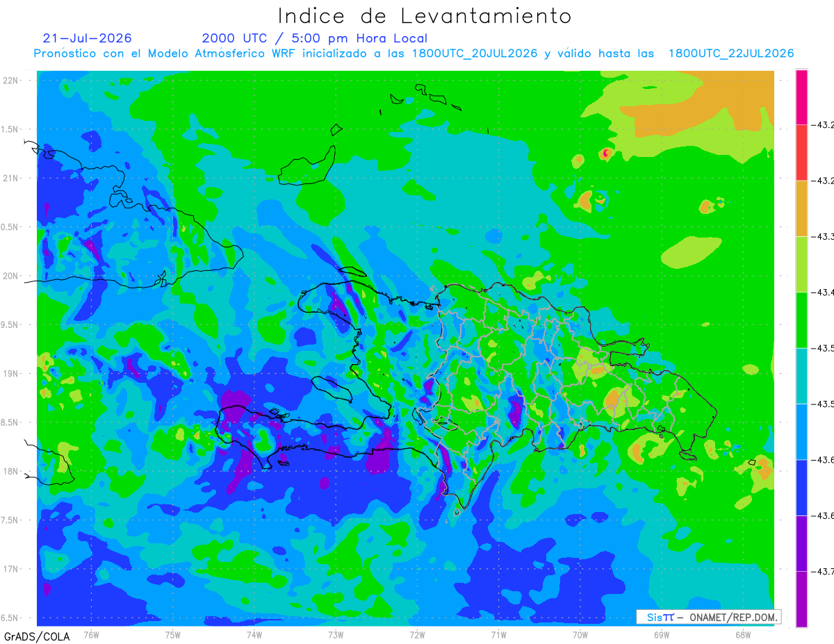The height and width of the screenshot is (644, 834).
Task: Click the "69W" longitude label
Action: 661,634
